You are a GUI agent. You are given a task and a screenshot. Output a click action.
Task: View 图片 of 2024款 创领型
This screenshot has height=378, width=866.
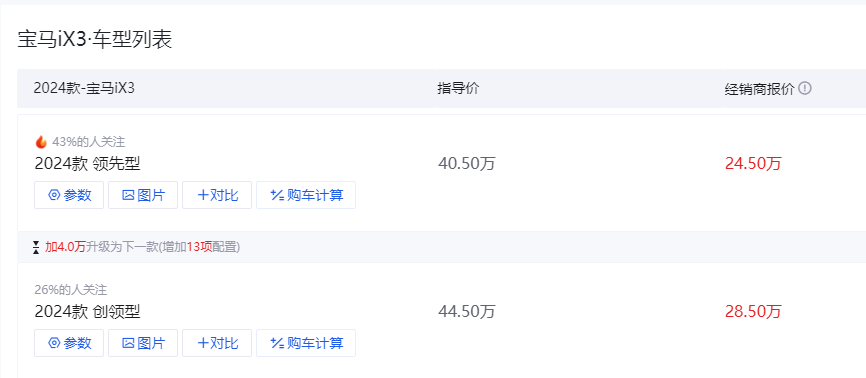coord(143,343)
